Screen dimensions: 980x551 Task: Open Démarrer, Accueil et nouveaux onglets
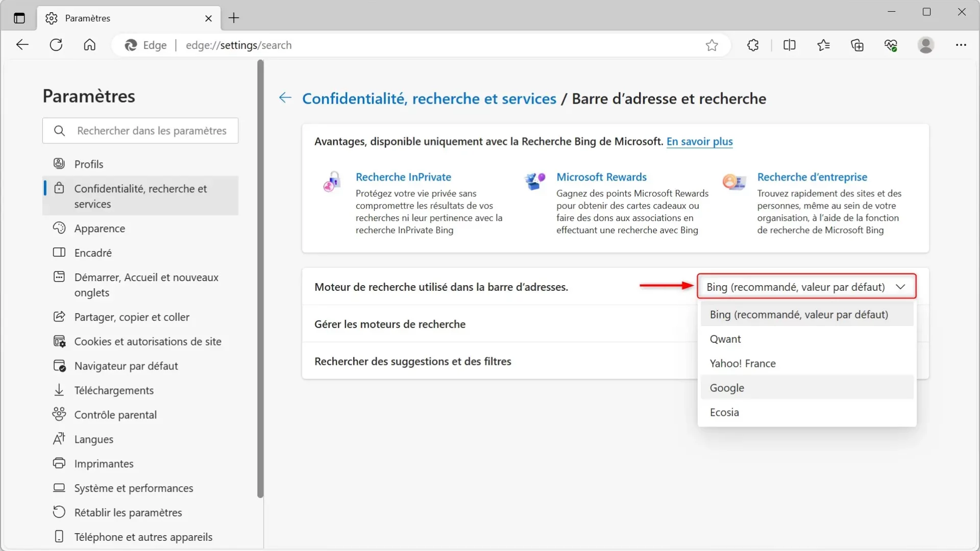pos(140,285)
